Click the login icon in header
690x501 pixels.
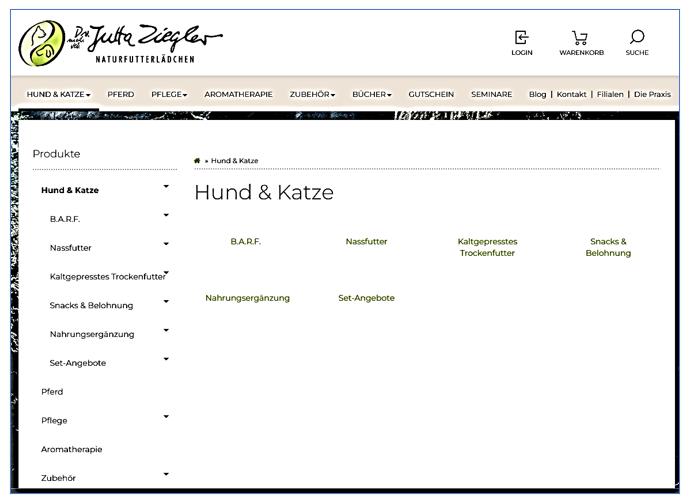pyautogui.click(x=521, y=37)
